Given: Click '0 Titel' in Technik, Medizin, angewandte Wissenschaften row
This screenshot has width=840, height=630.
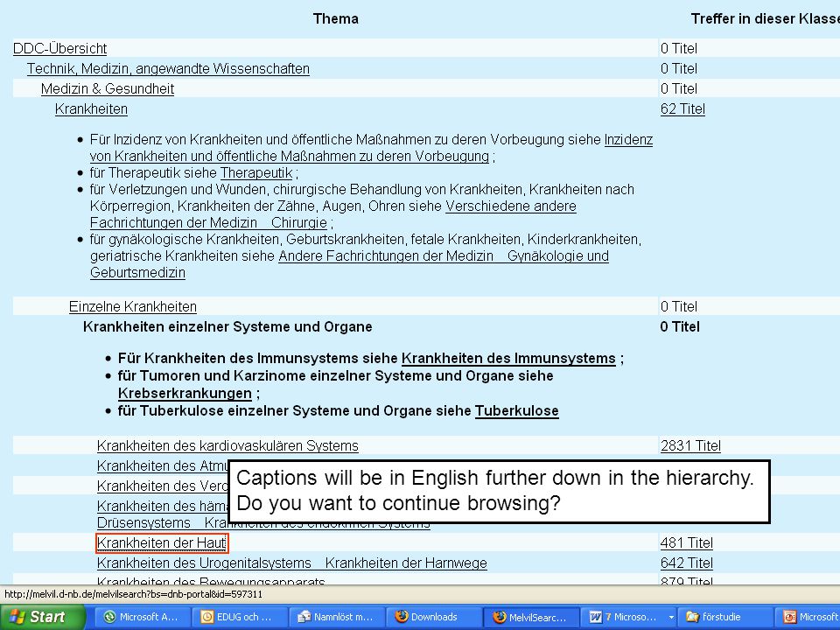Looking at the screenshot, I should (679, 68).
